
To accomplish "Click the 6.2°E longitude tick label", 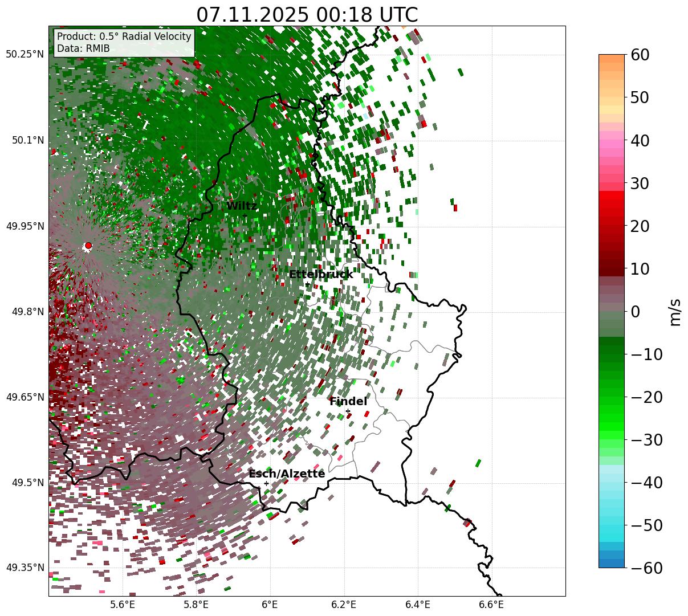I will point(344,605).
